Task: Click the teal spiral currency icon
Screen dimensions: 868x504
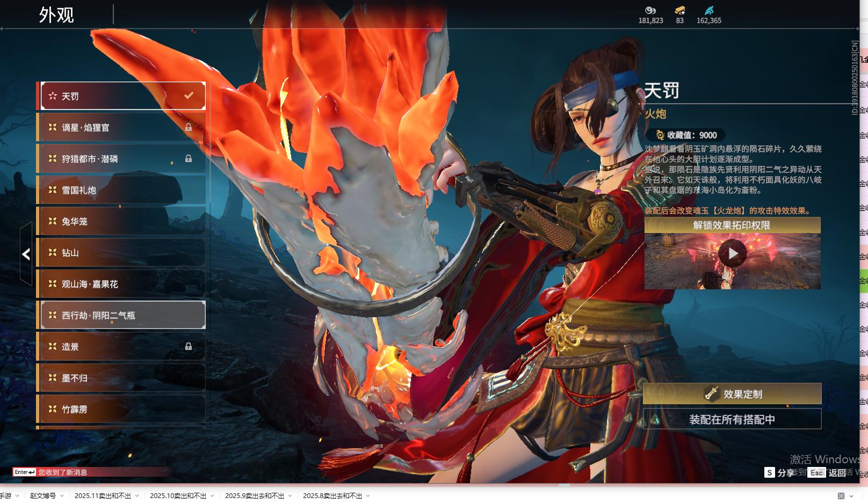Action: point(709,10)
